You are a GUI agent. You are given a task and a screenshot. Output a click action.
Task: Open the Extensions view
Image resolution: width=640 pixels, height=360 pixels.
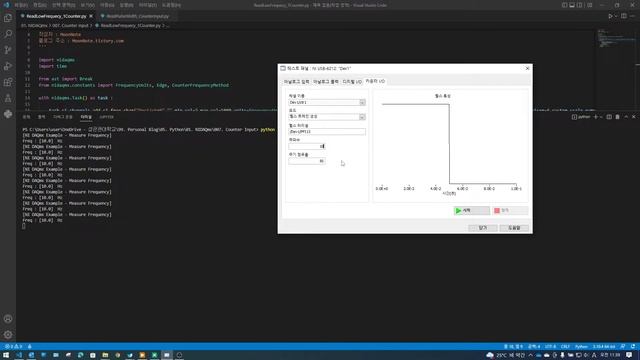pyautogui.click(x=8, y=82)
